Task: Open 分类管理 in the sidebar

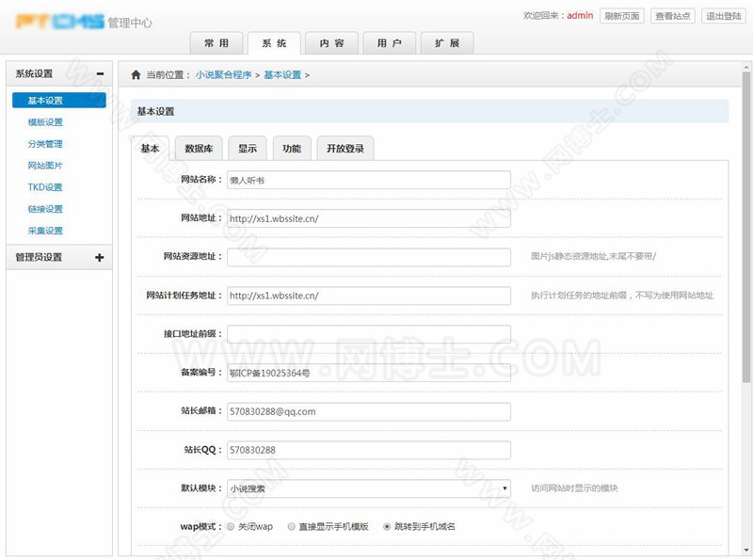Action: point(45,144)
